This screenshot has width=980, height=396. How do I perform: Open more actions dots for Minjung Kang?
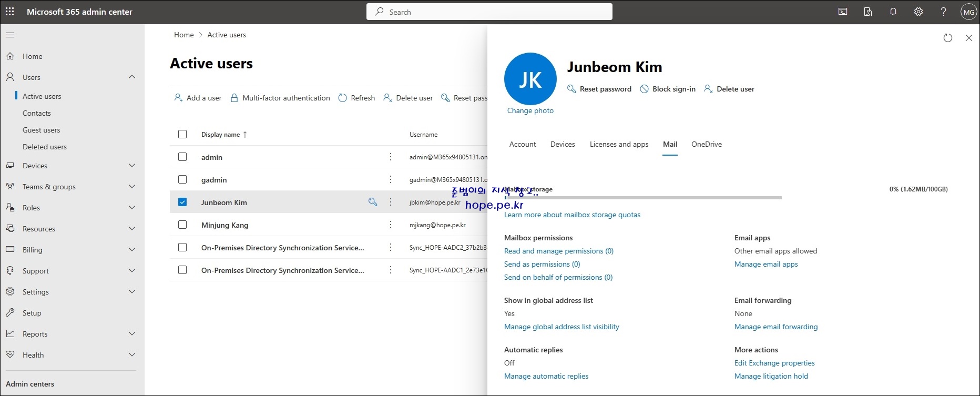click(x=391, y=225)
